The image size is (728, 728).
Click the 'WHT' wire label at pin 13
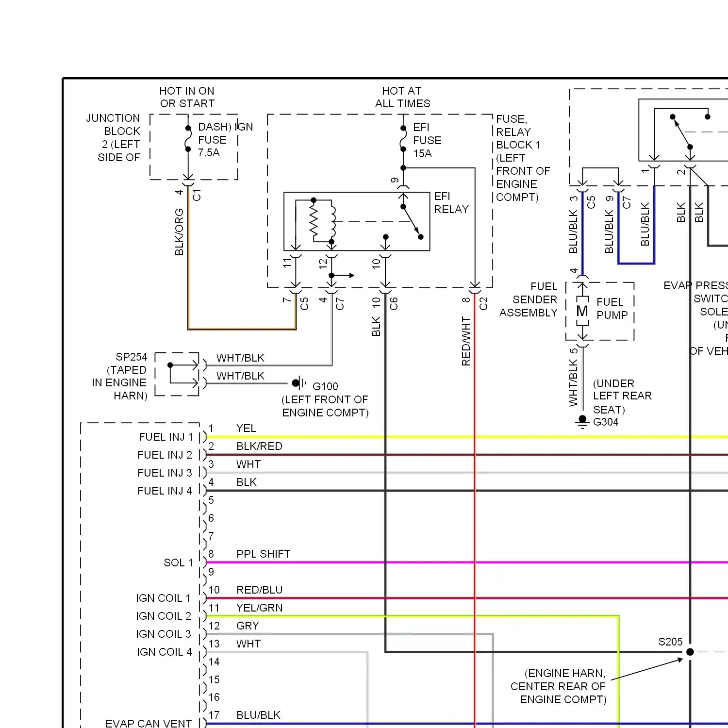pos(248,644)
